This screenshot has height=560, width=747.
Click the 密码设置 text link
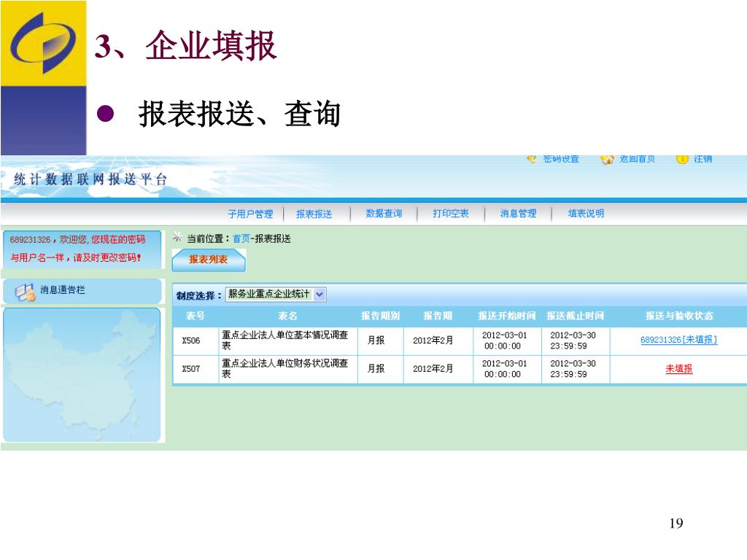[x=561, y=159]
